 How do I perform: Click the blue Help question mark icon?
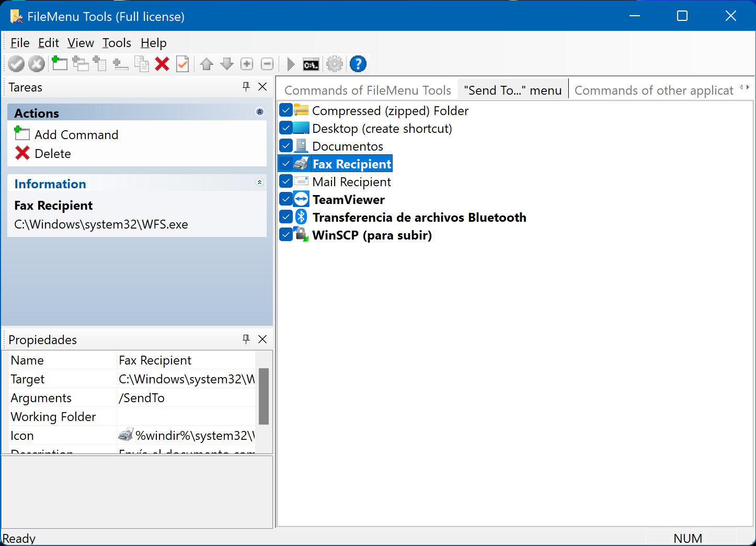(x=358, y=64)
